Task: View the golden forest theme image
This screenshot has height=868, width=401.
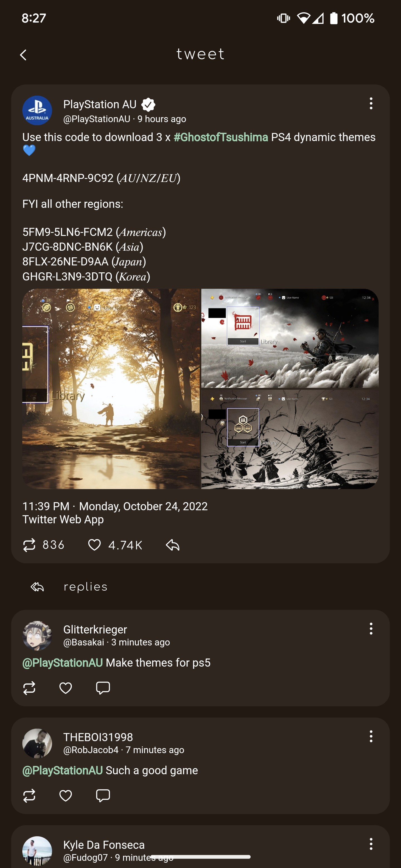Action: pos(111,389)
